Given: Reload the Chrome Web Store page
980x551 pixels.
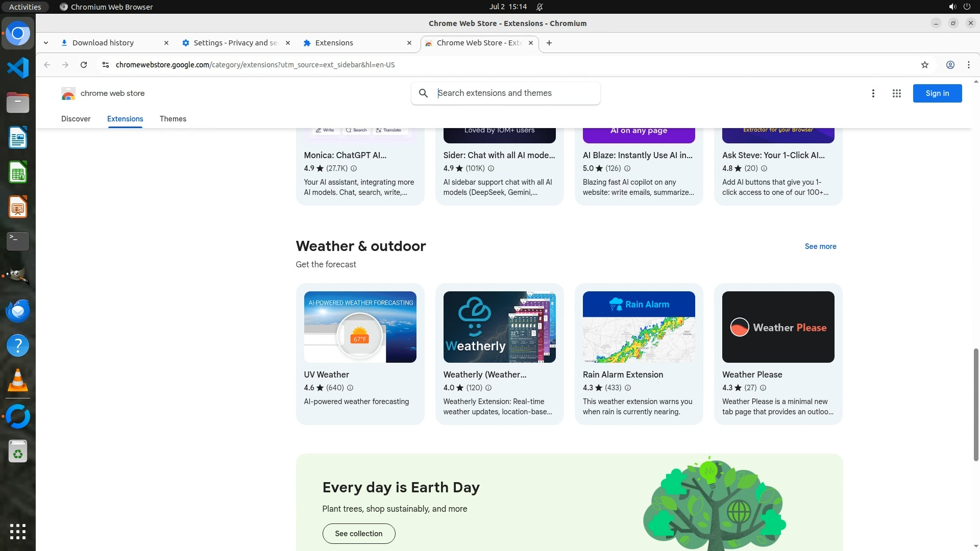Looking at the screenshot, I should pyautogui.click(x=84, y=65).
